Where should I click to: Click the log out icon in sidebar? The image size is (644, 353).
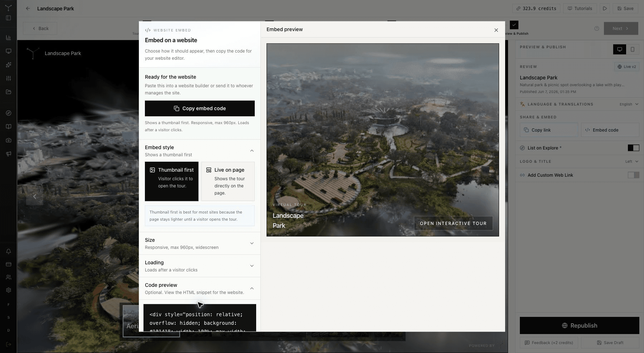[x=8, y=344]
